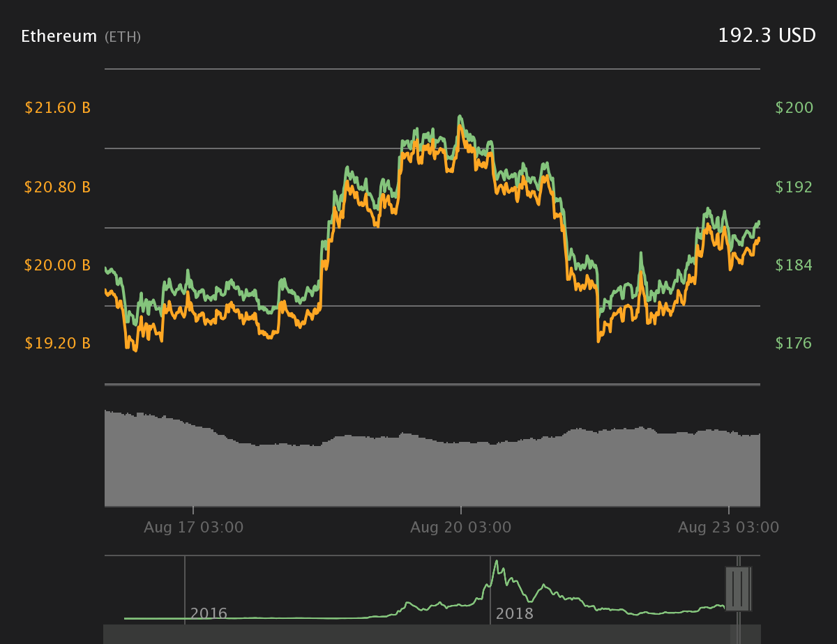Click the Aug 17 03:00 date label
837x644 pixels.
click(194, 528)
